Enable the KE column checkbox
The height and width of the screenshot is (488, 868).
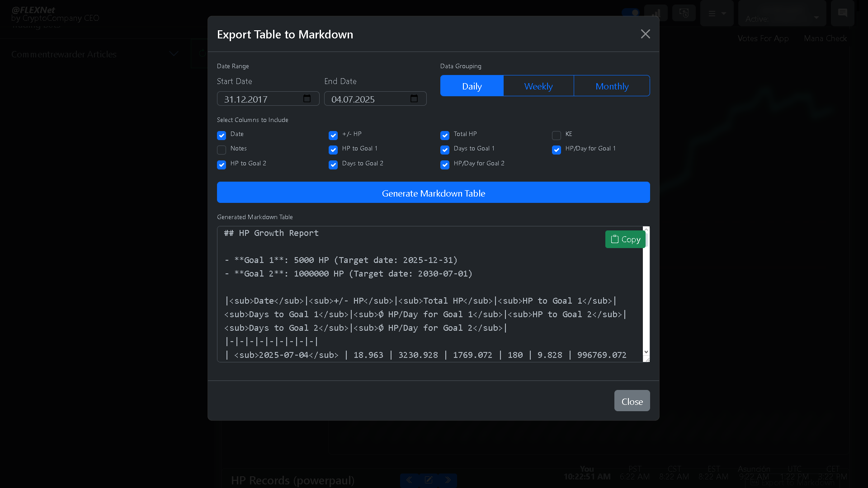tap(557, 135)
